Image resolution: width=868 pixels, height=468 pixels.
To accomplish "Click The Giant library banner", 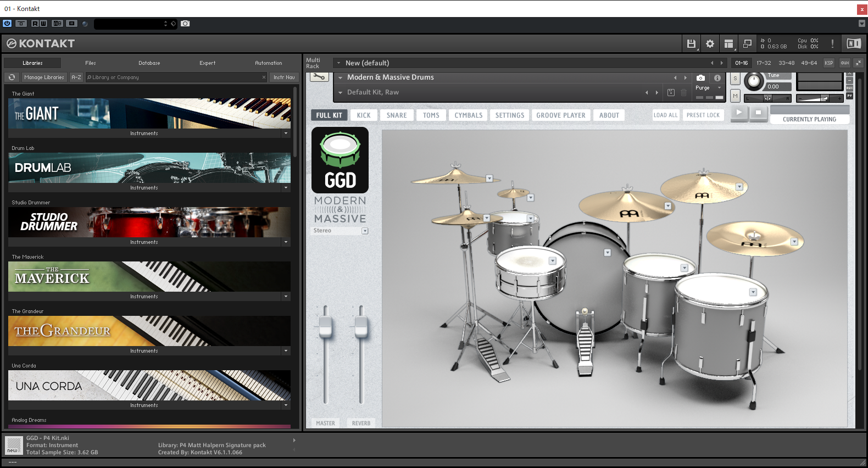I will point(149,113).
